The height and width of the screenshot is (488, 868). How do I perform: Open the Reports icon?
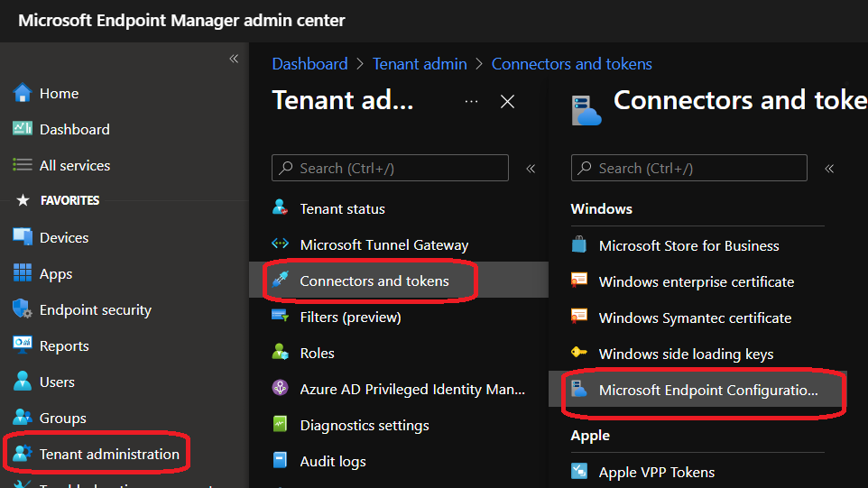[x=23, y=345]
